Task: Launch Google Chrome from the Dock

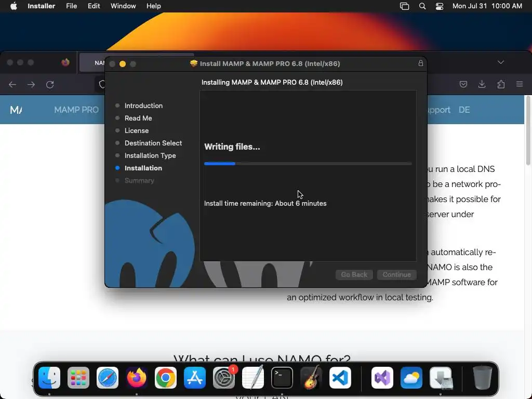Action: coord(166,378)
